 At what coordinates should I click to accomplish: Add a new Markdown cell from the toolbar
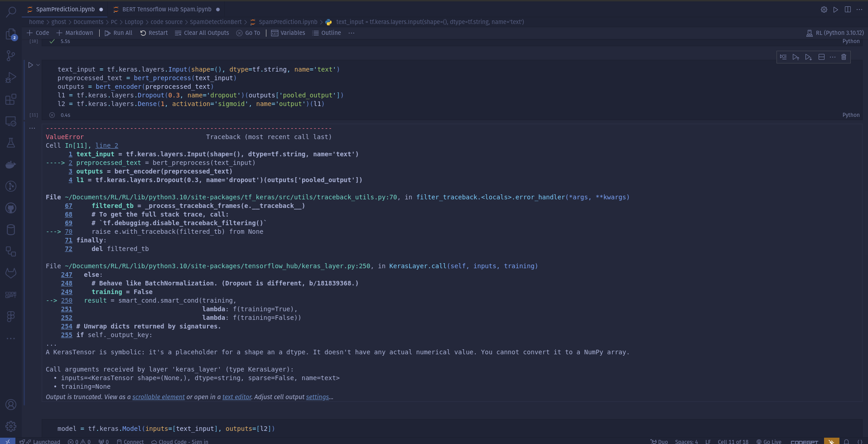(x=75, y=33)
